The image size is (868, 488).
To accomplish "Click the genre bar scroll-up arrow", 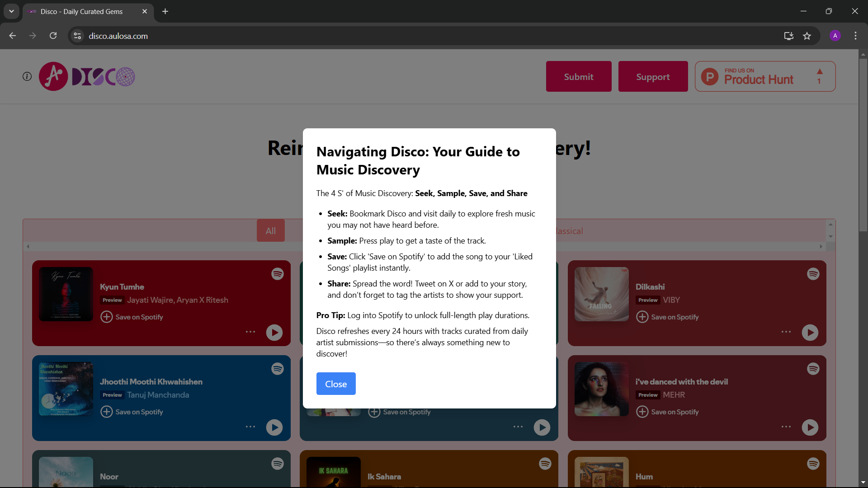I will click(830, 225).
